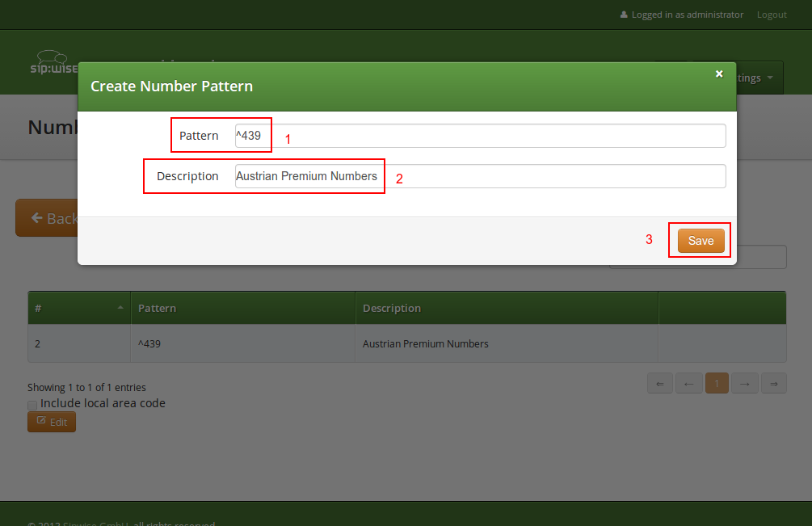Image resolution: width=812 pixels, height=526 pixels.
Task: Select page 1 in pagination
Action: click(x=717, y=383)
